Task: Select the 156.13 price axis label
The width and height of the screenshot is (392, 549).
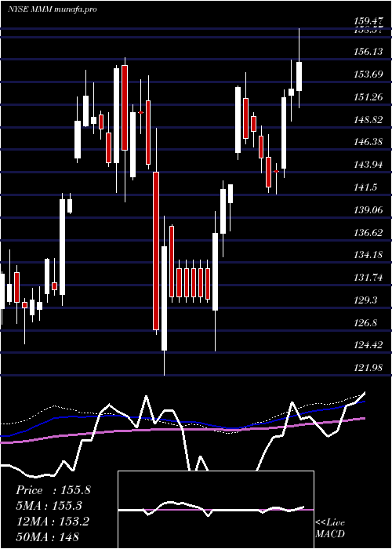Action: pos(368,52)
